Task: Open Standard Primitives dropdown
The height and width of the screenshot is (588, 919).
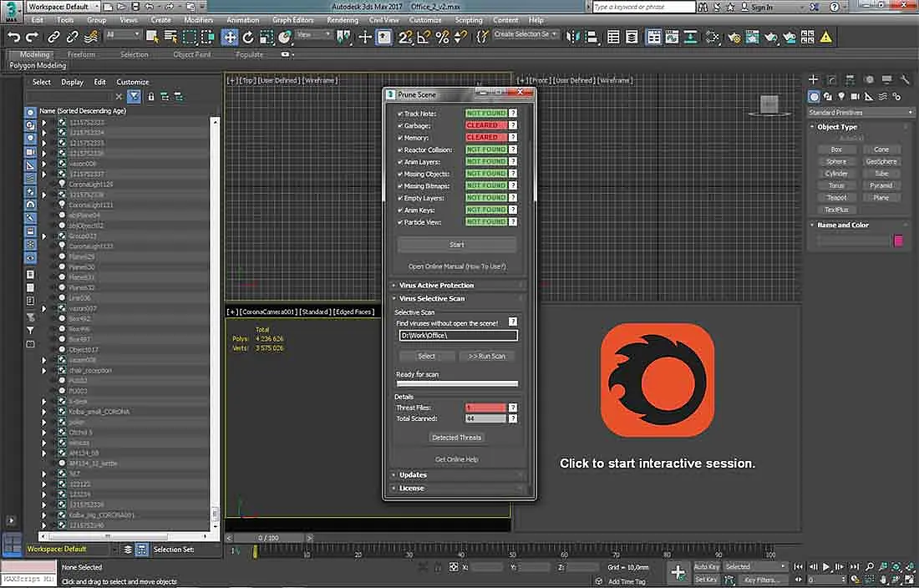Action: (860, 113)
